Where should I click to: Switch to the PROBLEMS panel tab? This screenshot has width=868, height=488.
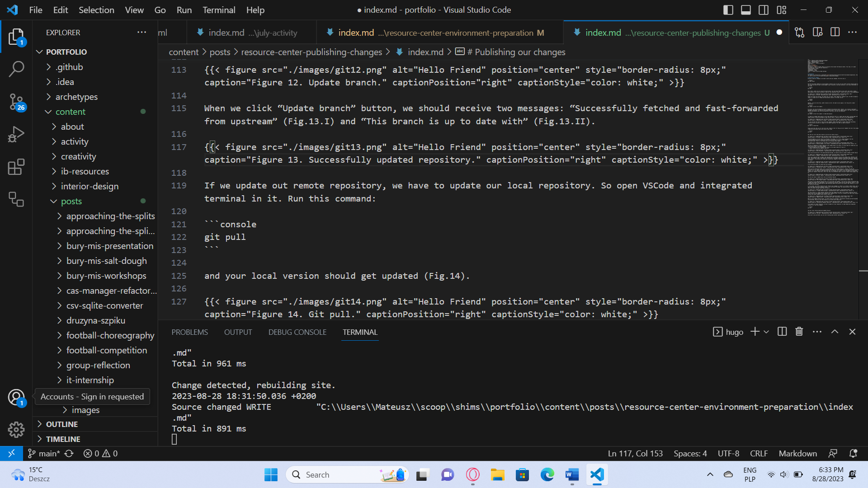189,332
